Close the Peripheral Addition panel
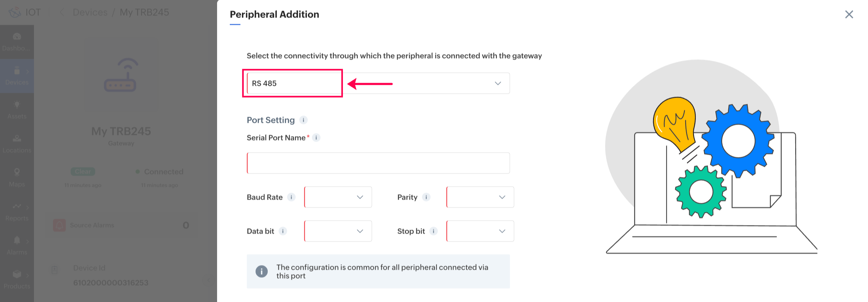 coord(849,14)
